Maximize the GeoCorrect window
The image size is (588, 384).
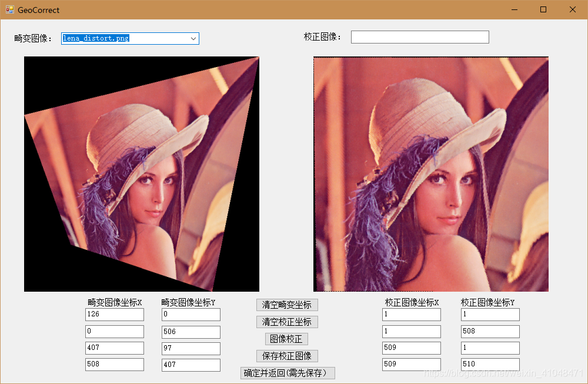coord(543,10)
